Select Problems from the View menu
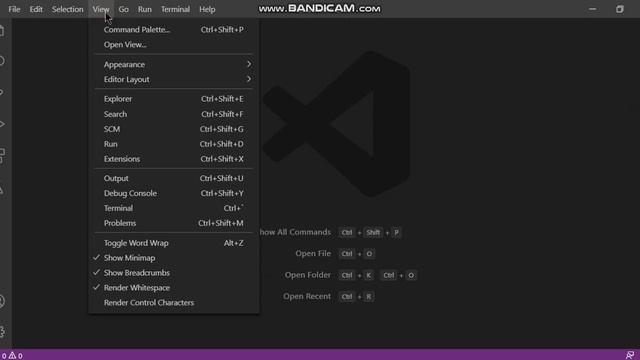The image size is (640, 360). pos(173,223)
